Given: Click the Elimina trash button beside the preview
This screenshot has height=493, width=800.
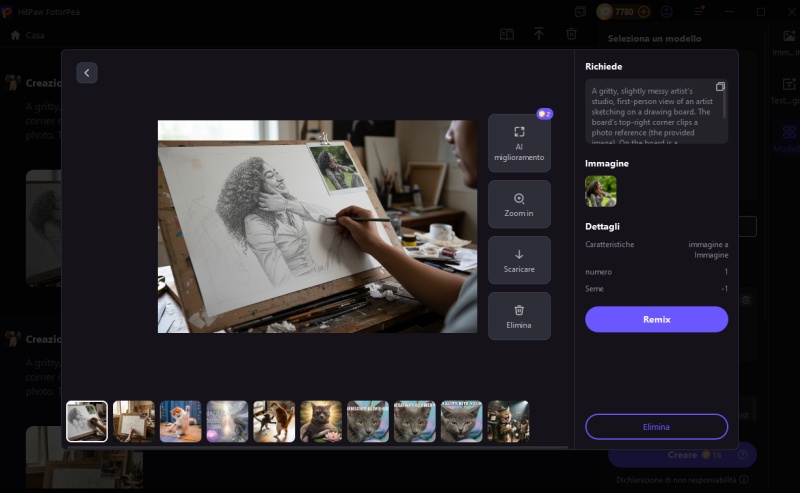Looking at the screenshot, I should (519, 316).
